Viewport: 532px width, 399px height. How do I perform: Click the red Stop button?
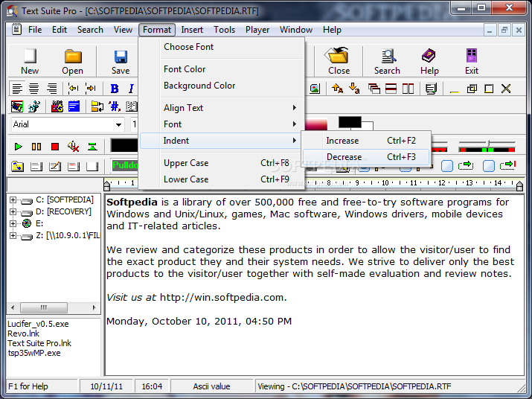pyautogui.click(x=54, y=147)
